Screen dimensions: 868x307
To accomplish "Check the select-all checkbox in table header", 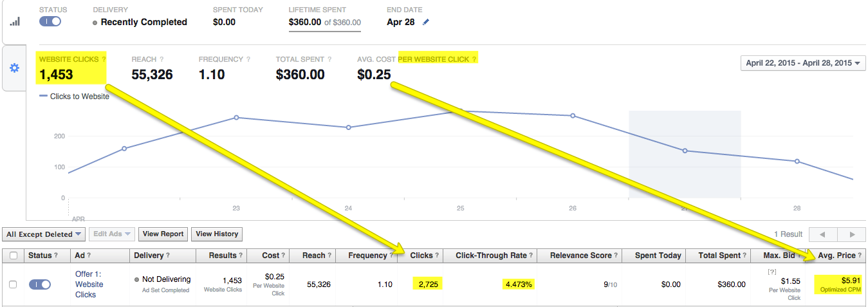I will [x=14, y=256].
